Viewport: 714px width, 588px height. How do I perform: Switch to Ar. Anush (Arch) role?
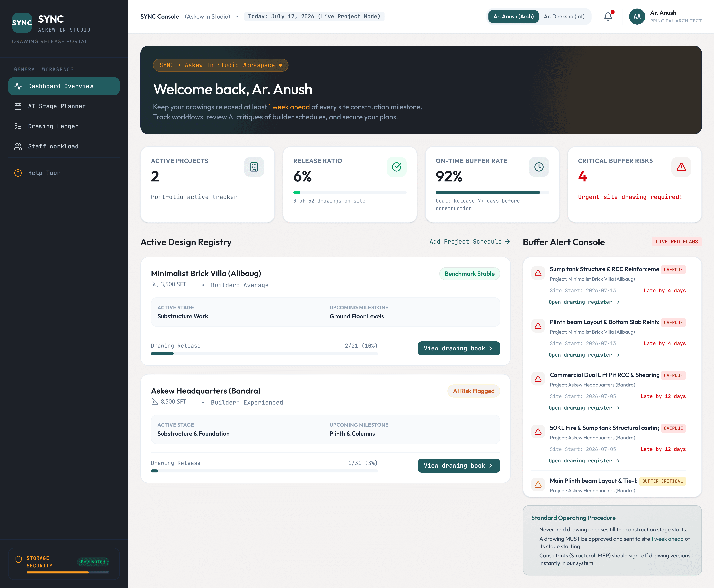(x=513, y=17)
